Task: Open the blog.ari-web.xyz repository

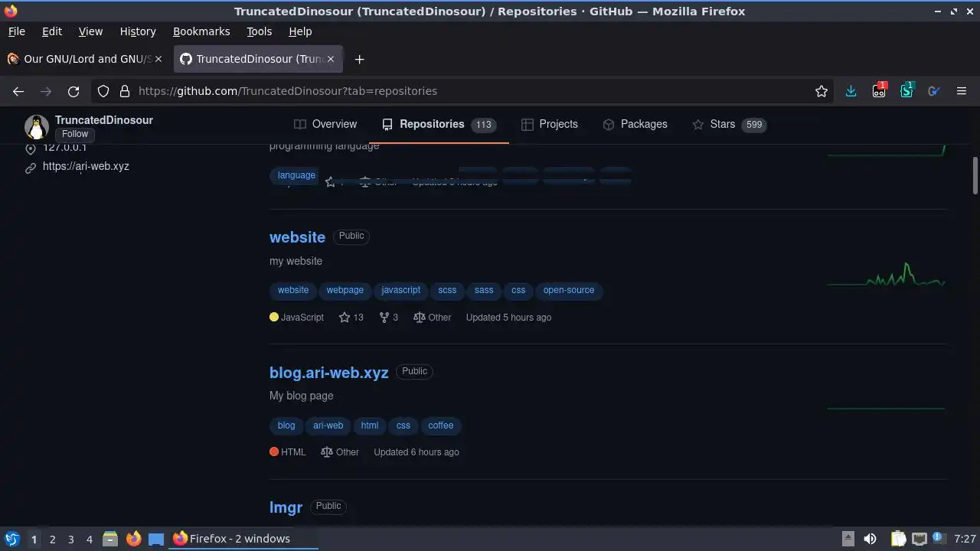Action: 329,373
